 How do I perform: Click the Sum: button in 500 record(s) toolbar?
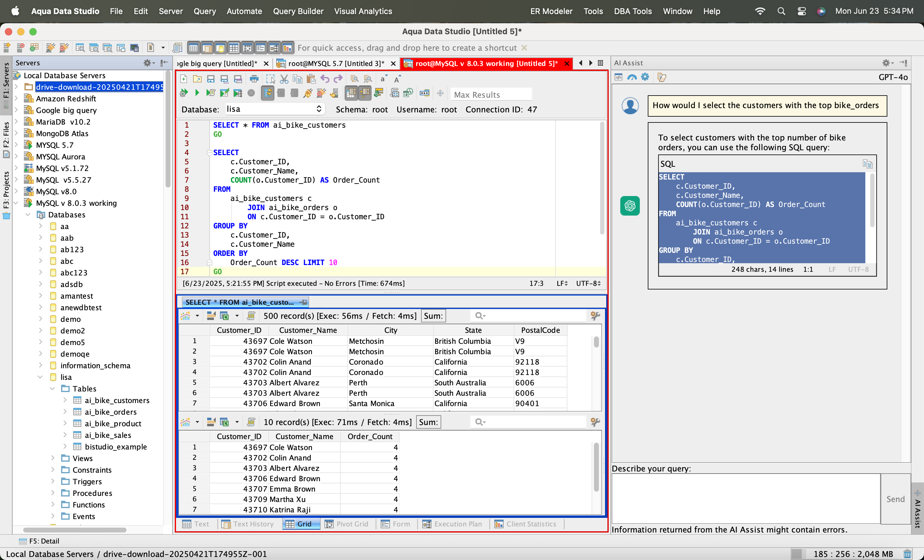coord(433,316)
